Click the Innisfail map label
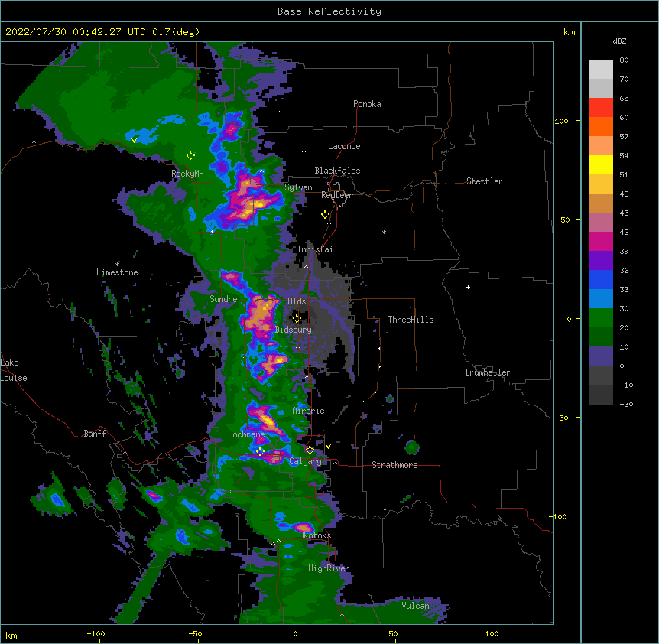The image size is (659, 644). (317, 249)
